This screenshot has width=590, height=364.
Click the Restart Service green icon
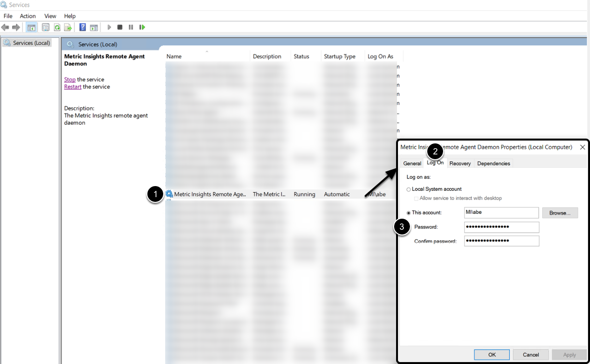point(142,27)
